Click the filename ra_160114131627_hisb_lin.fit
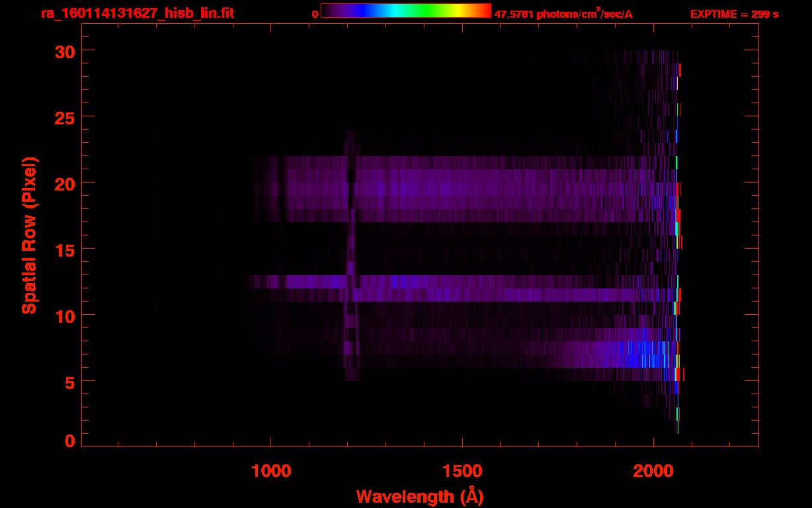Image resolution: width=812 pixels, height=508 pixels. pyautogui.click(x=136, y=14)
